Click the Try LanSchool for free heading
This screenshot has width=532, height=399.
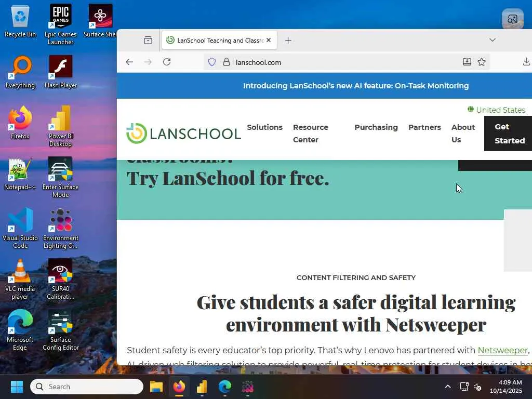(x=228, y=178)
